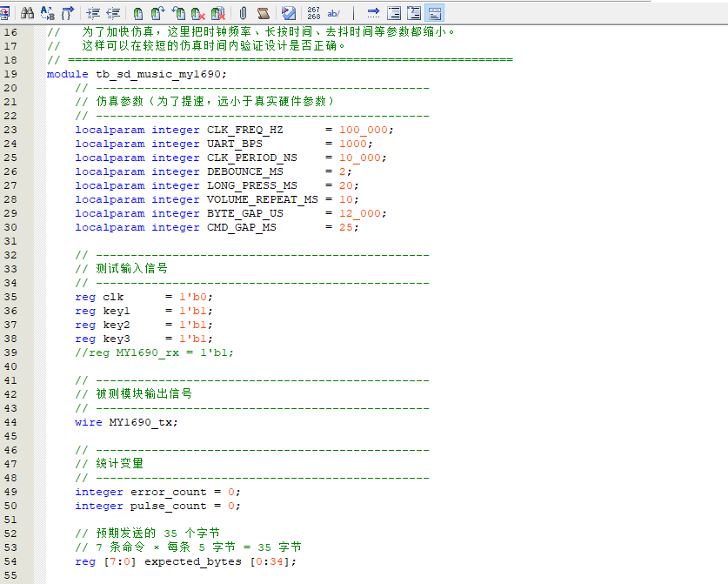728x584 pixels.
Task: Click DEBOUNCE_MS parameter name
Action: tap(244, 171)
